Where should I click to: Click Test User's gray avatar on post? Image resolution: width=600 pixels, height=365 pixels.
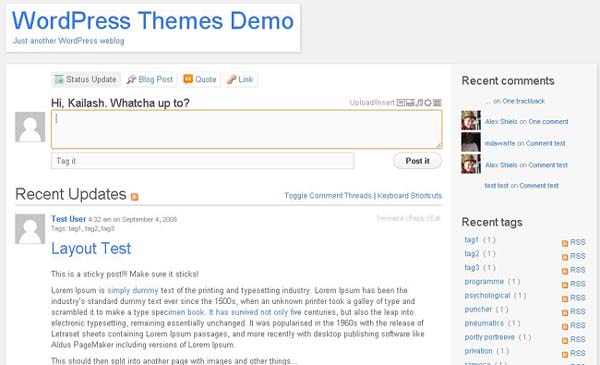30,229
